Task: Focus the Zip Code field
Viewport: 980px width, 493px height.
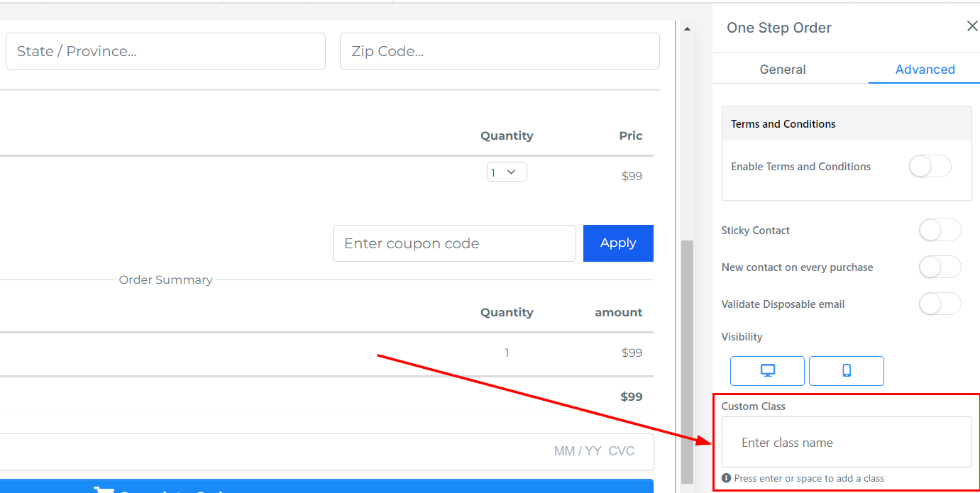Action: point(500,51)
